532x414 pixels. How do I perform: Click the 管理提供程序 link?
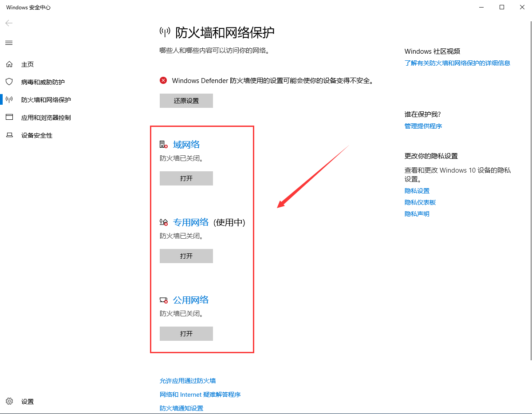pyautogui.click(x=423, y=126)
